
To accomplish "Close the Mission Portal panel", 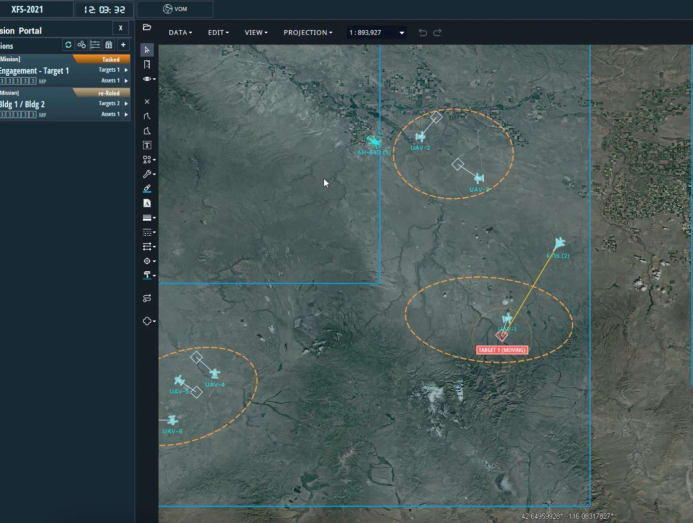I will coord(121,28).
